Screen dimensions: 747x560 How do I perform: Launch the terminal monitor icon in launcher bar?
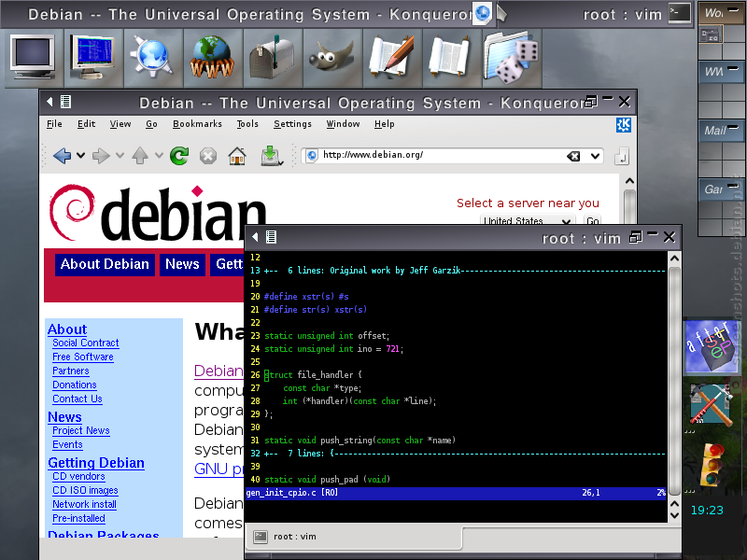(33, 58)
